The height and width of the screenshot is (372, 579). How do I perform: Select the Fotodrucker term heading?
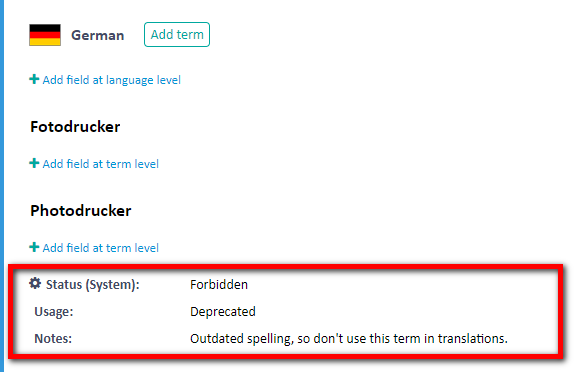pos(75,127)
